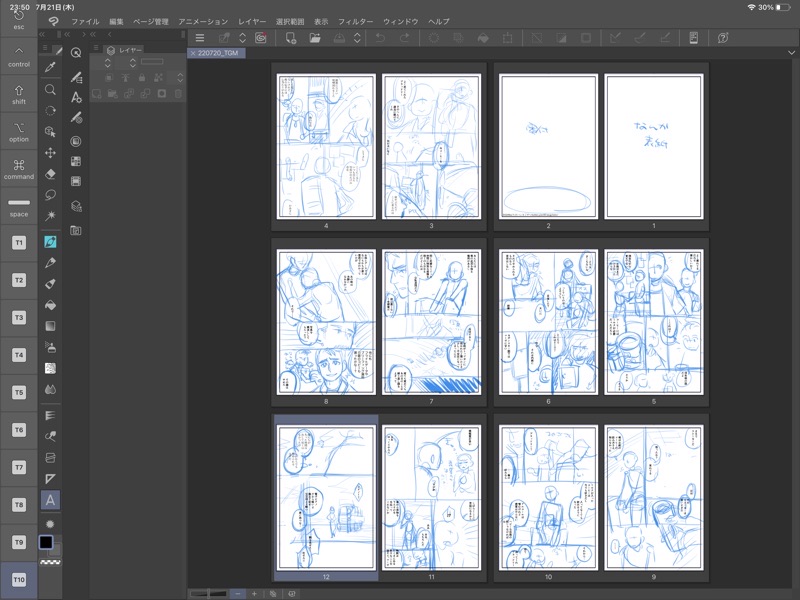Screen dimensions: 800x600
Task: Pick the Zoom magnifier tool
Action: click(50, 89)
